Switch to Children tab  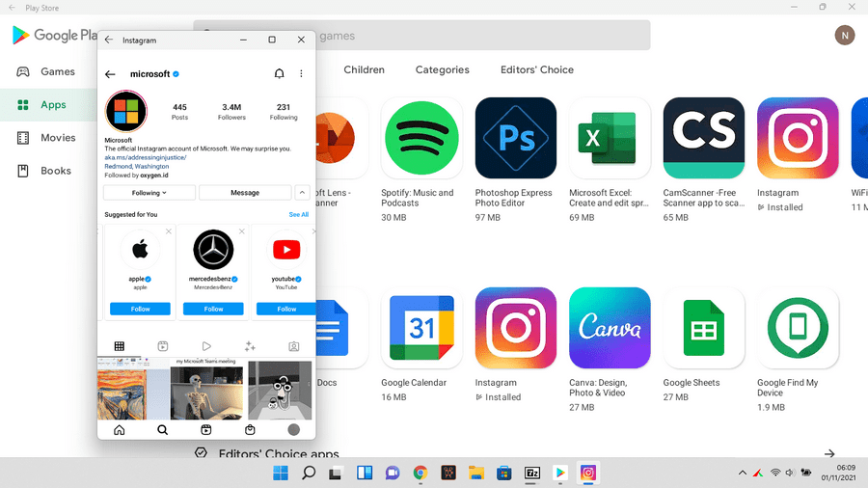(364, 69)
